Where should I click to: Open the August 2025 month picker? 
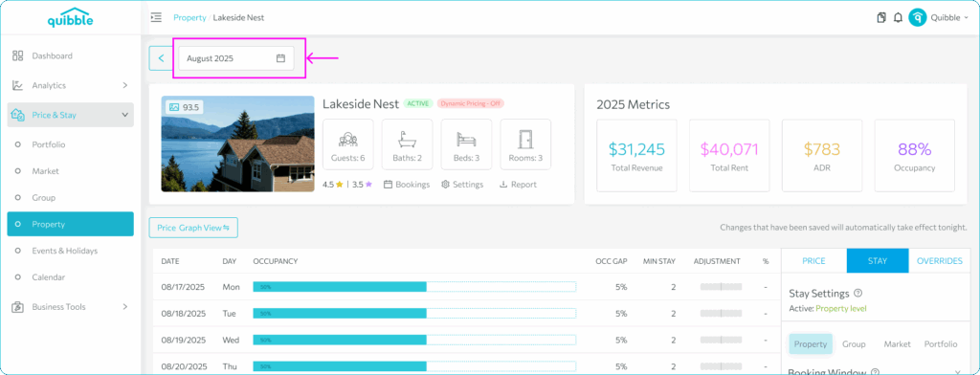tap(236, 58)
